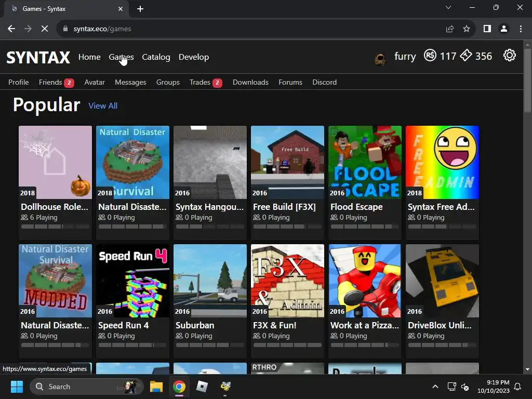Viewport: 532px width, 399px height.
Task: Click the SYNTAX logo
Action: click(38, 57)
